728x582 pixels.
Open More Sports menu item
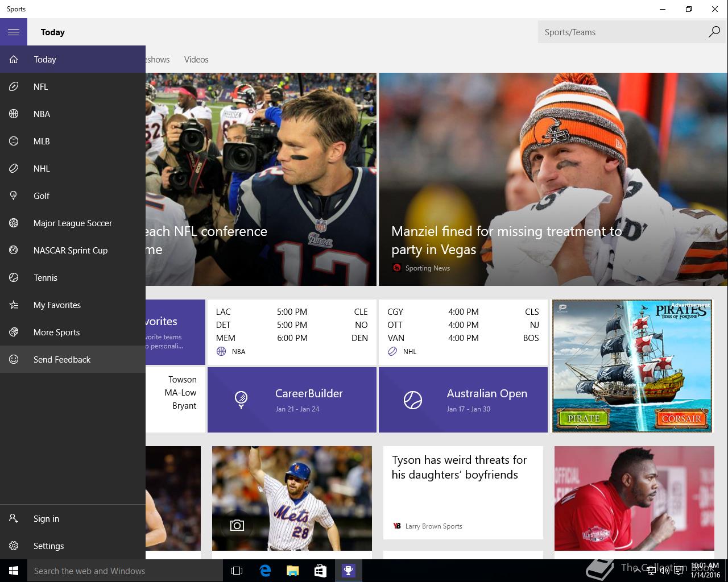point(73,332)
